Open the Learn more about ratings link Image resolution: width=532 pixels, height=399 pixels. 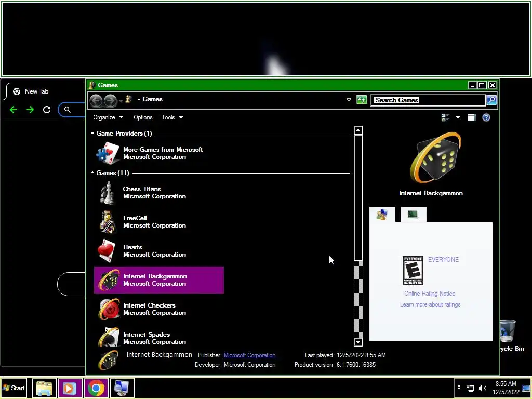pos(430,304)
